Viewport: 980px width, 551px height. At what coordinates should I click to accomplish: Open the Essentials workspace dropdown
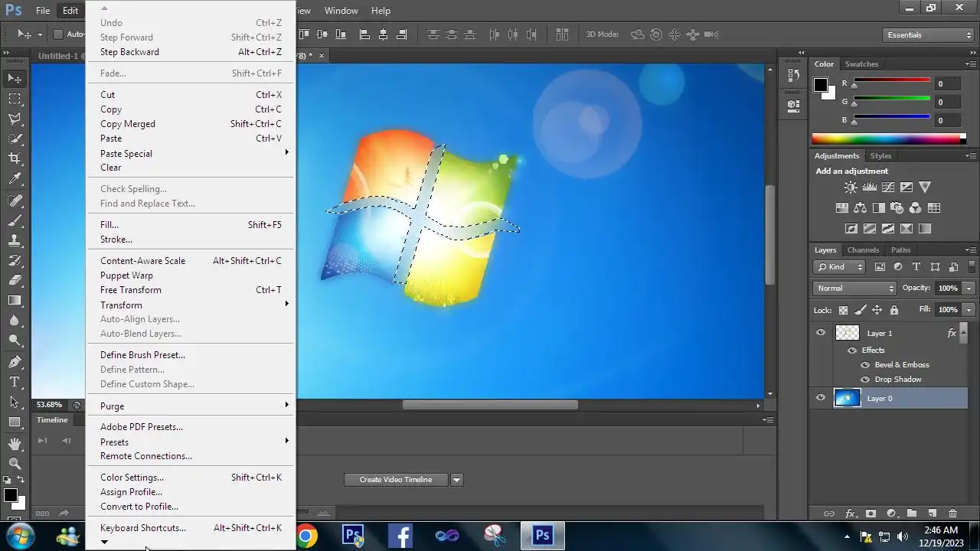click(926, 34)
